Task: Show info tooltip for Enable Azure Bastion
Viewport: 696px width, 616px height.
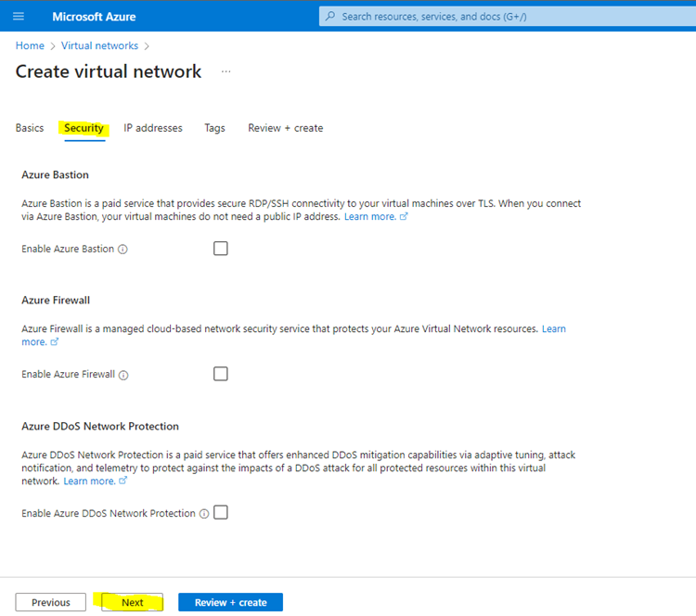Action: (122, 250)
